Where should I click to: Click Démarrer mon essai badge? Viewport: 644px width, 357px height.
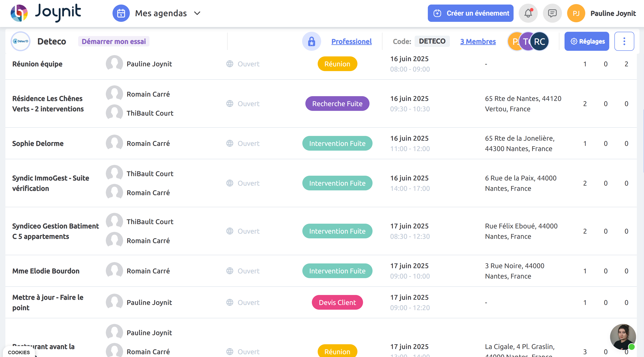[114, 41]
